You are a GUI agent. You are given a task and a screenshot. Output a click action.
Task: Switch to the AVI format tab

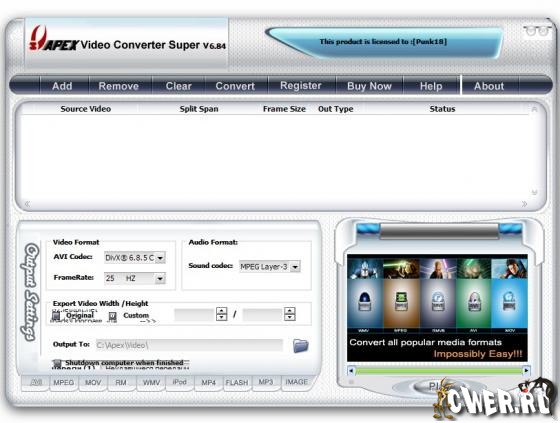point(35,383)
